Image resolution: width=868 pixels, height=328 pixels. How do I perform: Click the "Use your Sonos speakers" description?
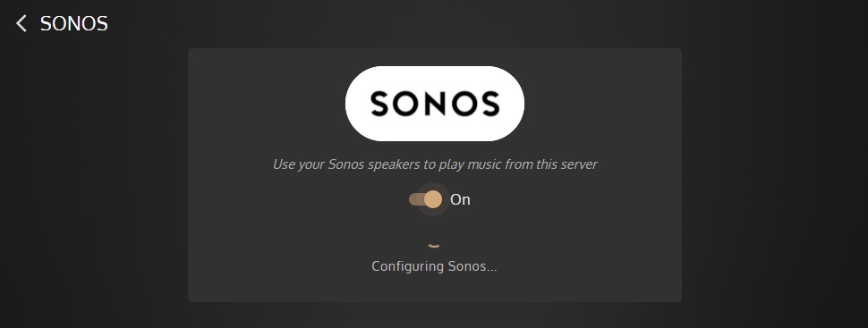(x=435, y=164)
